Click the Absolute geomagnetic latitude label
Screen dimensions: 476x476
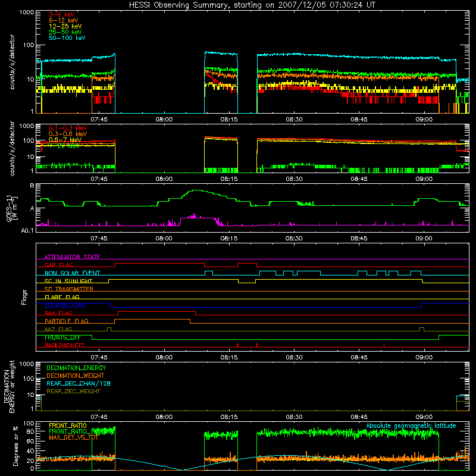411,425
